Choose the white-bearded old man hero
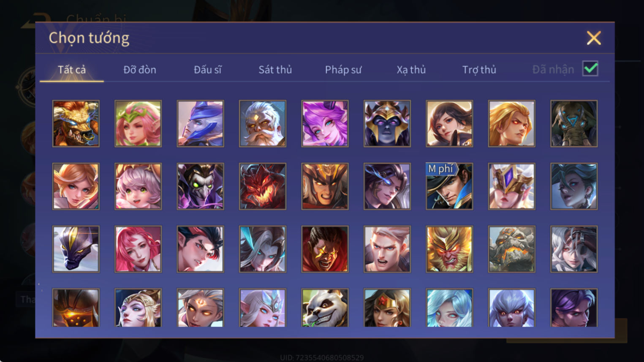The width and height of the screenshot is (644, 362). click(263, 124)
